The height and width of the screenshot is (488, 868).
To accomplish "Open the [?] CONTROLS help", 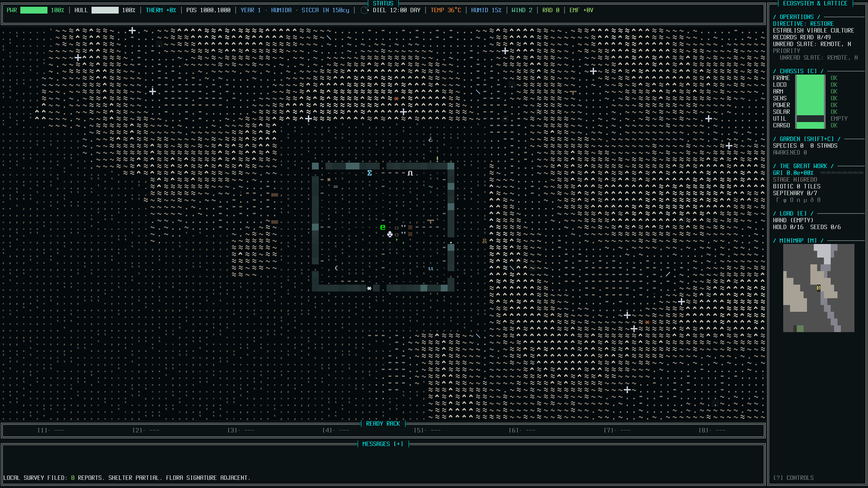I will point(793,478).
